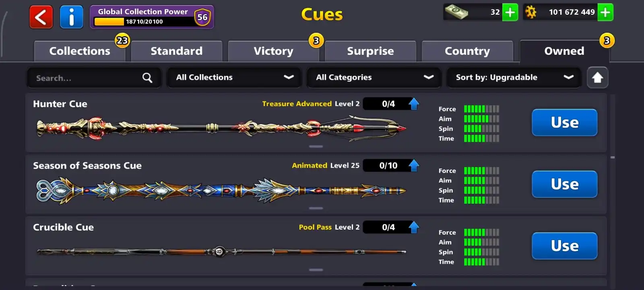Viewport: 644px width, 290px height.
Task: Add coins with the green plus
Action: pyautogui.click(x=605, y=12)
